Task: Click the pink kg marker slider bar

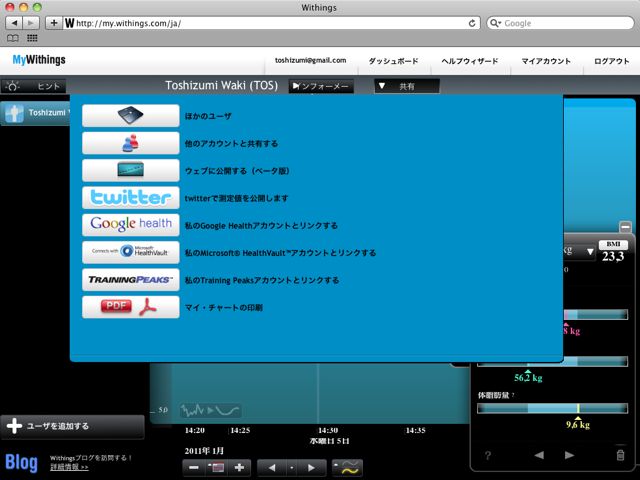Action: pyautogui.click(x=596, y=314)
